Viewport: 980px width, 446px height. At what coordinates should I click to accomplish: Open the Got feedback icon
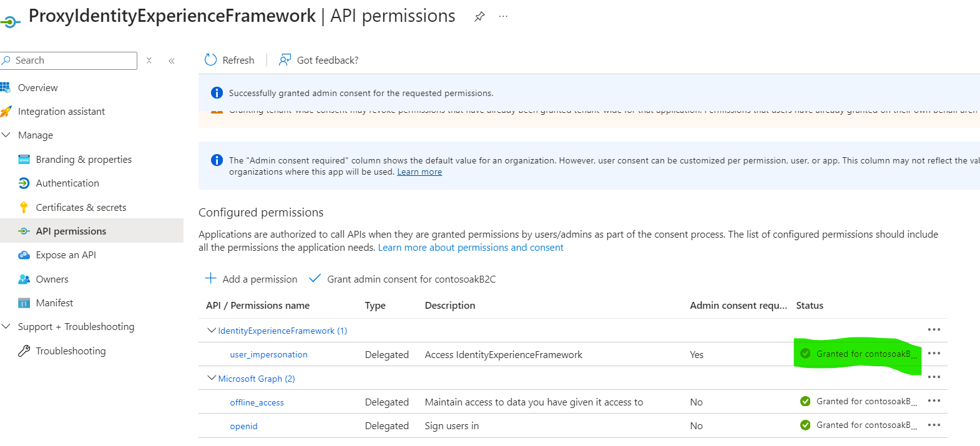coord(285,60)
